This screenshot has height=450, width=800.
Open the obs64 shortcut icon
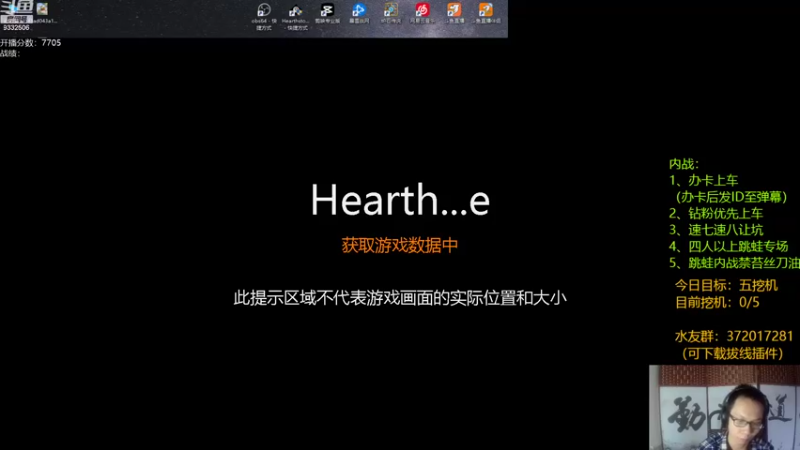tap(264, 11)
